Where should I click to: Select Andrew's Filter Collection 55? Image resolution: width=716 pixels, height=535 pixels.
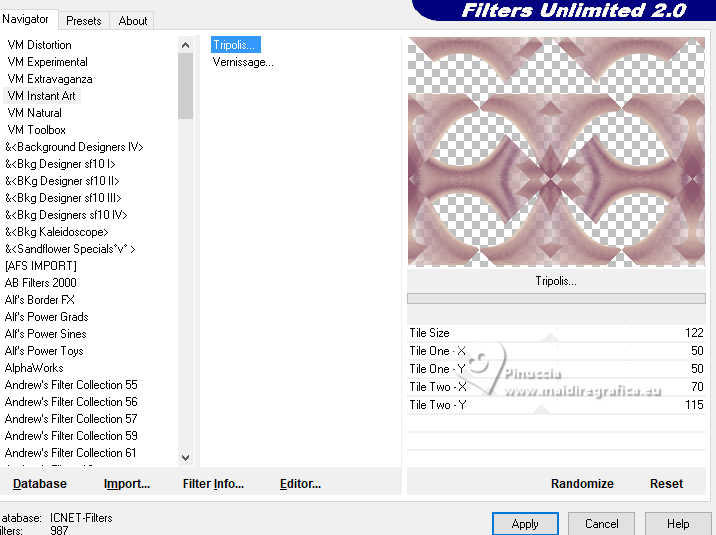click(71, 385)
